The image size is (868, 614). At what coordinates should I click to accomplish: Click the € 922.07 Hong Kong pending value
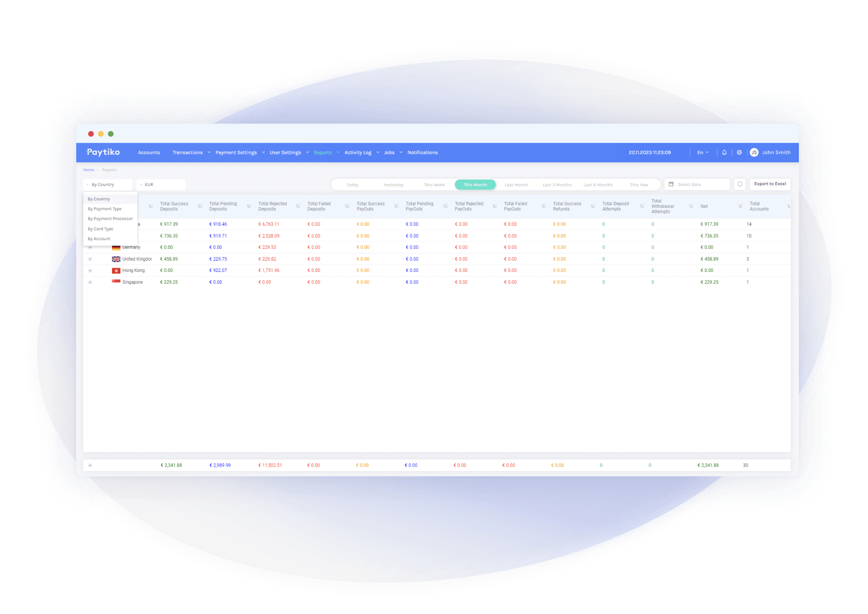click(218, 271)
